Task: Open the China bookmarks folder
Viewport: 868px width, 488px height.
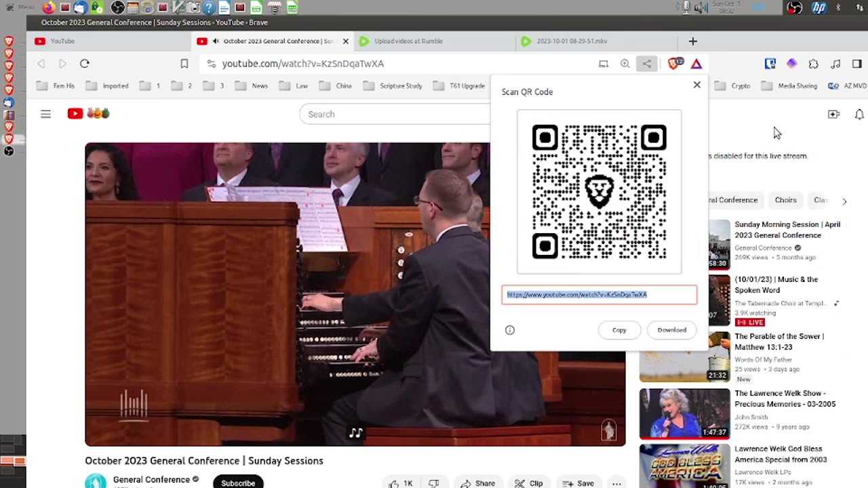Action: point(336,86)
